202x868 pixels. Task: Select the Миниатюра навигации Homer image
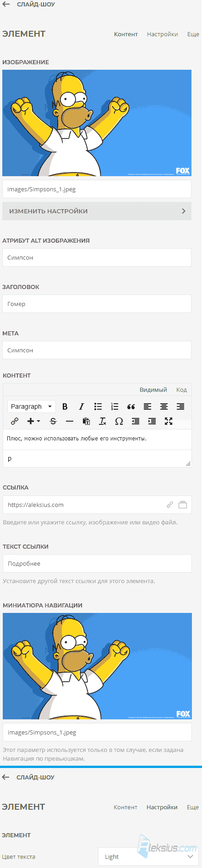point(97,666)
